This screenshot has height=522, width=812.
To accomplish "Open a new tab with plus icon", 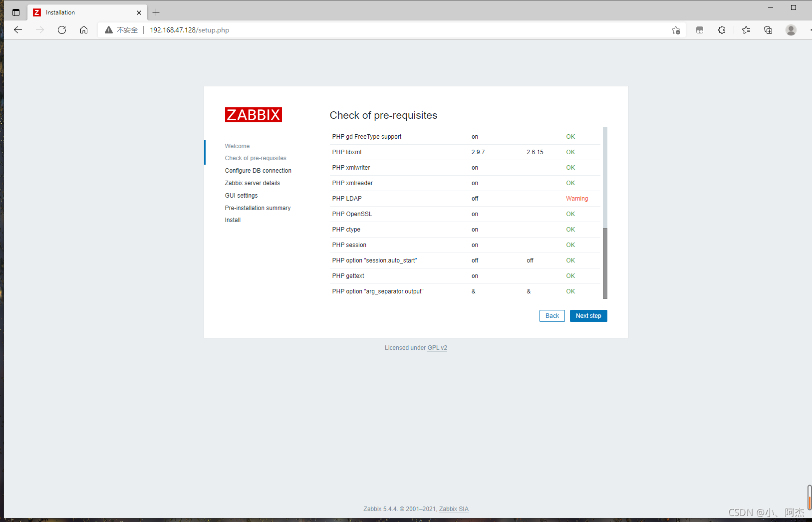I will tap(156, 12).
